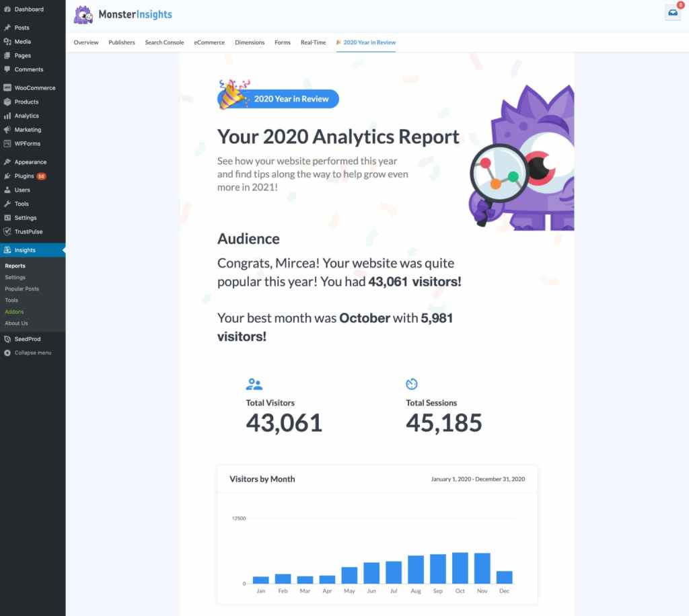Click the WooCommerce sidebar icon
689x616 pixels.
(x=8, y=87)
